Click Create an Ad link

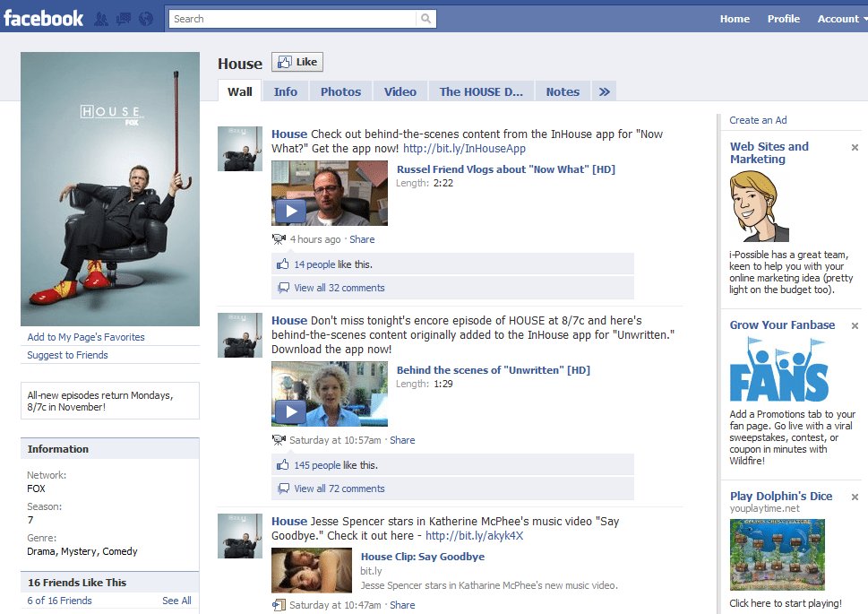click(x=758, y=120)
